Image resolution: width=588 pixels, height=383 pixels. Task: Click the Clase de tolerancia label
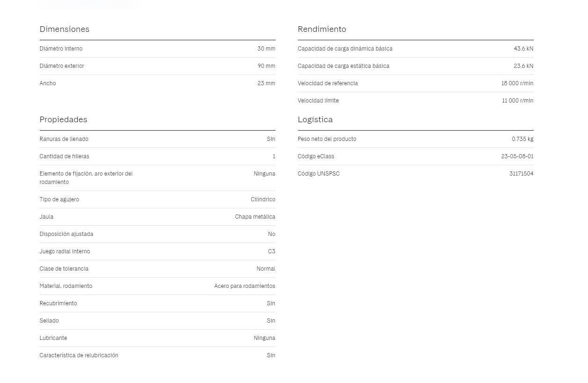[x=64, y=269]
